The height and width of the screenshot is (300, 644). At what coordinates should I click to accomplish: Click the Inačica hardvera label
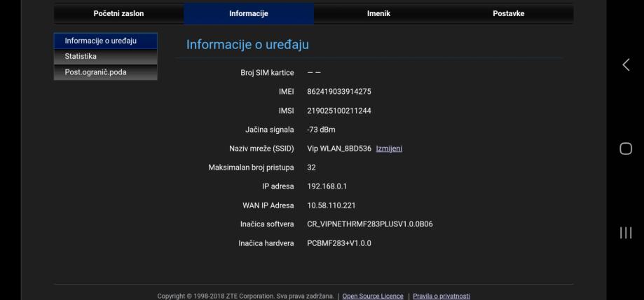[x=266, y=243]
